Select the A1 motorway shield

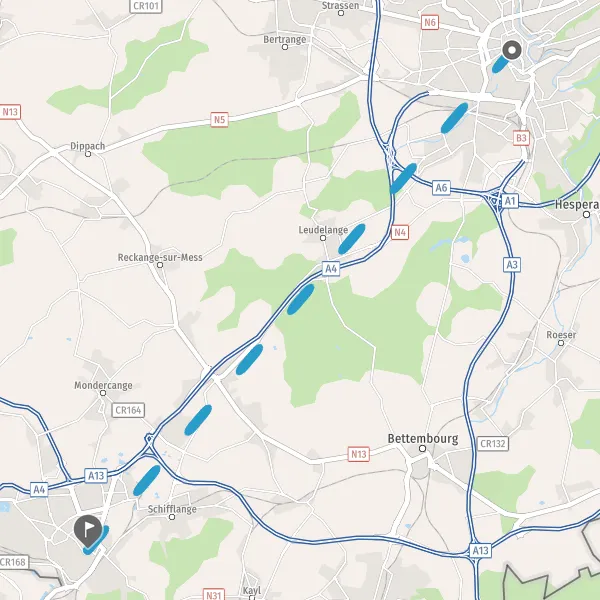pyautogui.click(x=510, y=201)
